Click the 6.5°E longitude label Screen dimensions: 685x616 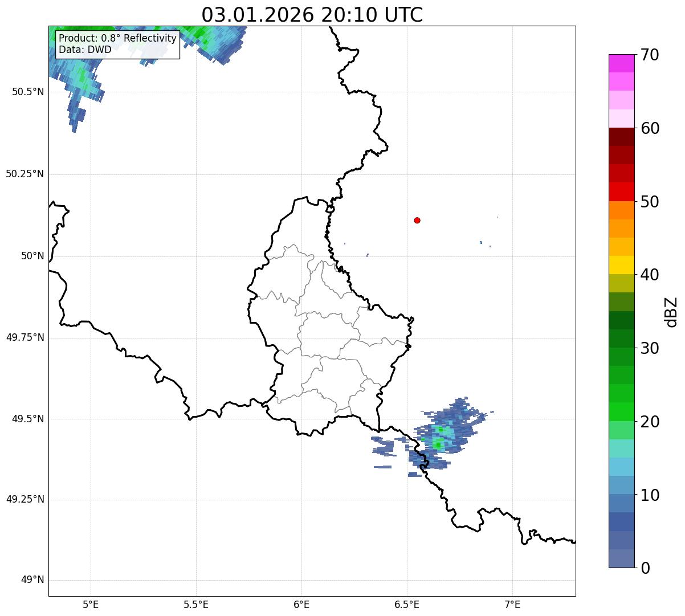pos(407,604)
